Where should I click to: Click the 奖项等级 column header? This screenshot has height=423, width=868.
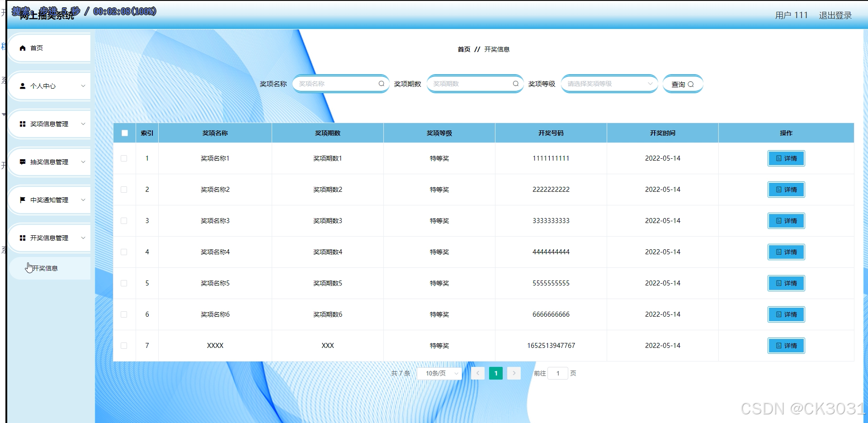(439, 133)
